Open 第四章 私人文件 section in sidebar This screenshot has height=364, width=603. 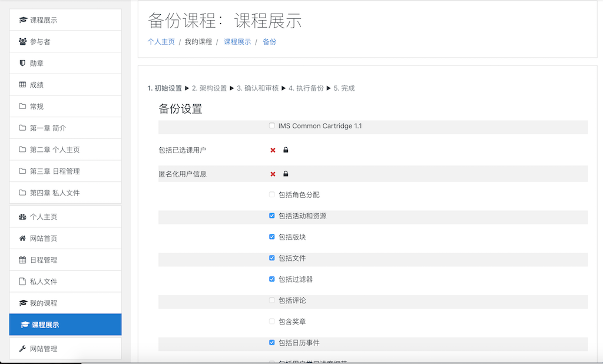coord(65,193)
